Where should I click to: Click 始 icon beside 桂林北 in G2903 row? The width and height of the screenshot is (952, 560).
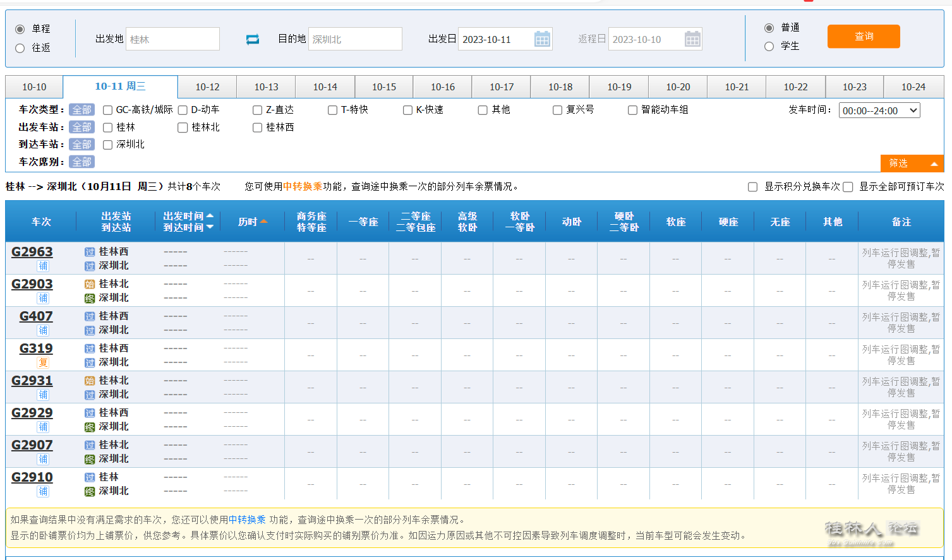(x=90, y=284)
